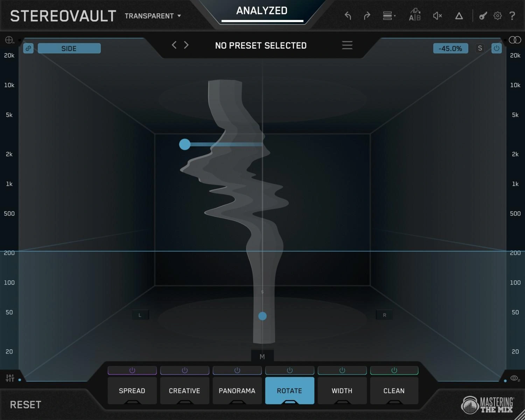Viewport: 525px width, 420px height.
Task: Open the mixer sliders icon
Action: [10, 378]
